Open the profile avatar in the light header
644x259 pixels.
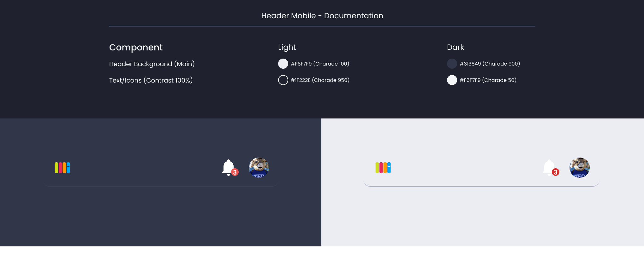580,168
